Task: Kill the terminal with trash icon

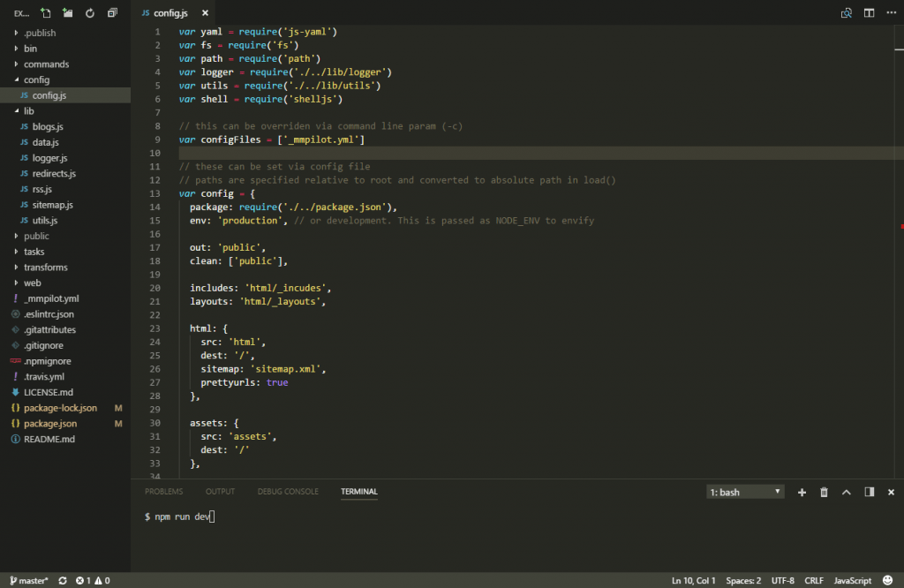Action: coord(824,492)
